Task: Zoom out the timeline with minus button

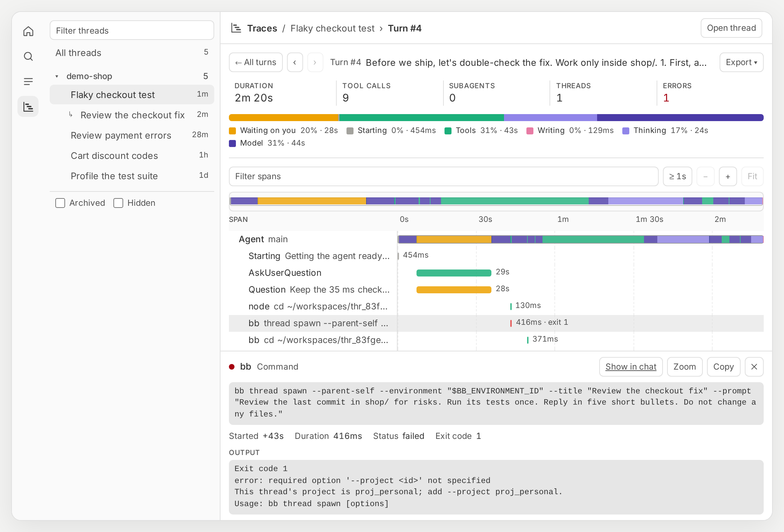Action: click(x=706, y=176)
